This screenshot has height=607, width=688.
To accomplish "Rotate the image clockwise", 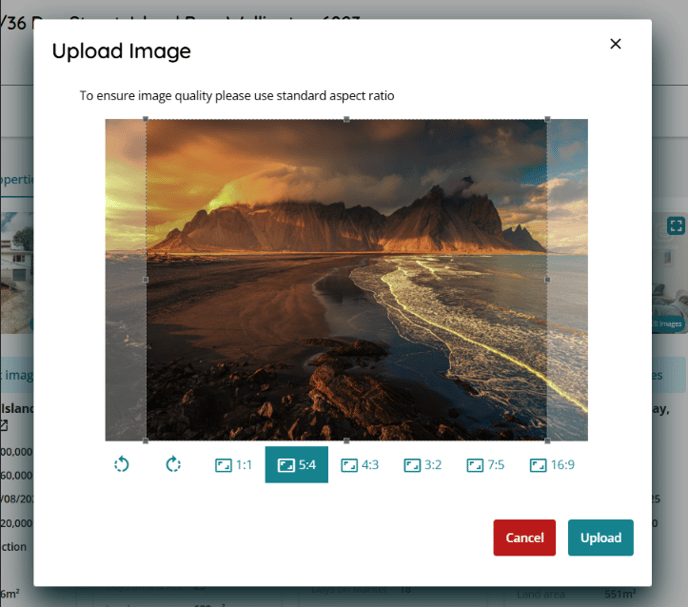I will (173, 464).
